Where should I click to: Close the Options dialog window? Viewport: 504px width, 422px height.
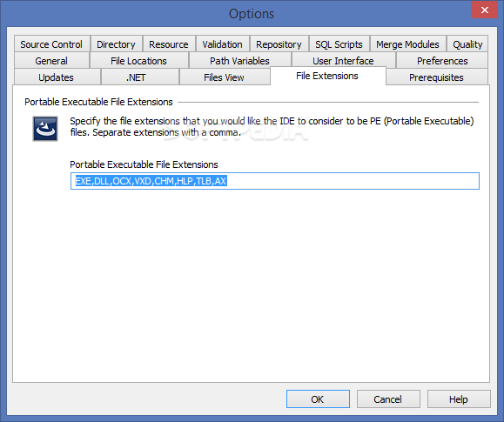(484, 10)
